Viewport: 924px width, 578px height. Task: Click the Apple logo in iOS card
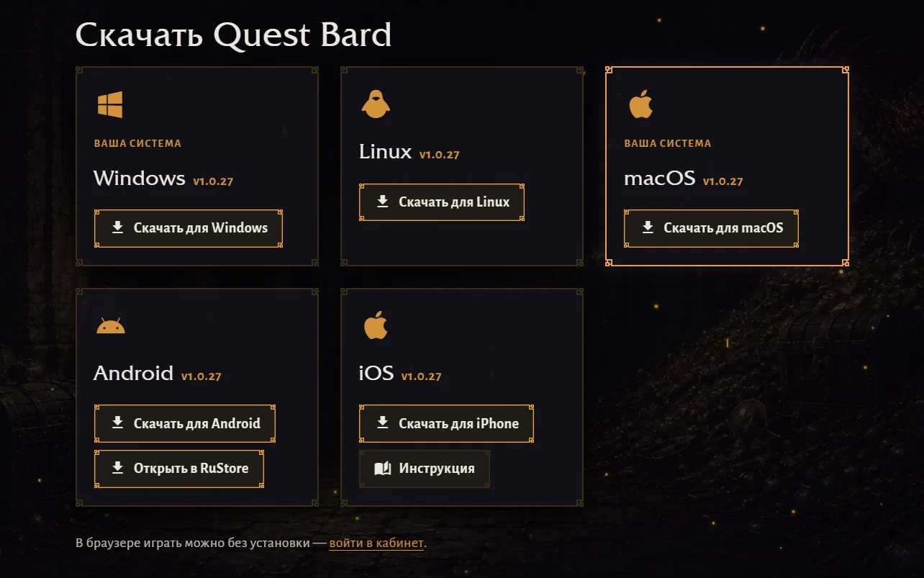pos(376,326)
